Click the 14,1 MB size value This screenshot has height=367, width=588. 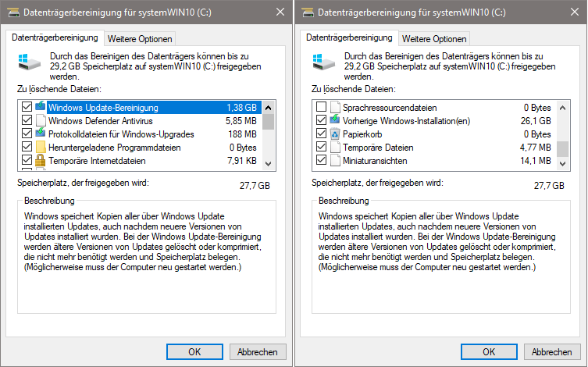(536, 161)
